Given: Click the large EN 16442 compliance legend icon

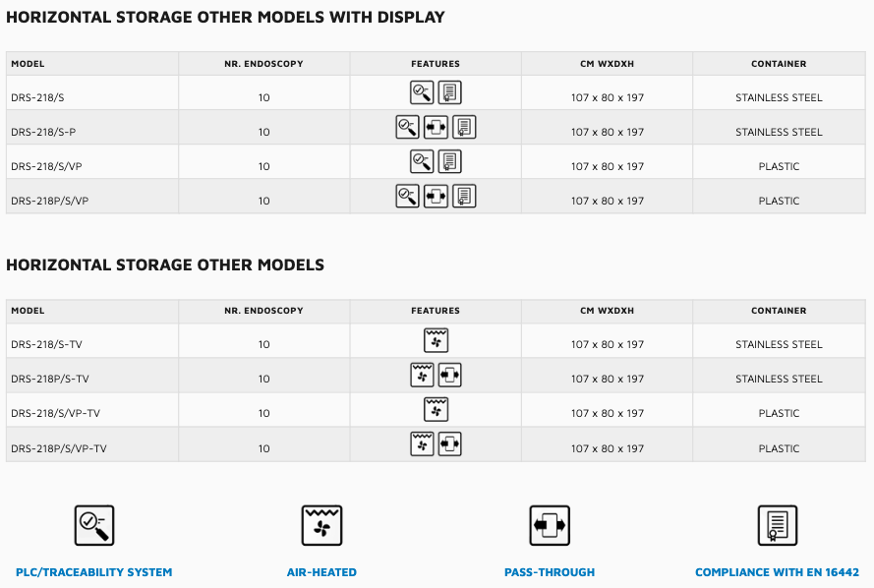Looking at the screenshot, I should 778,526.
